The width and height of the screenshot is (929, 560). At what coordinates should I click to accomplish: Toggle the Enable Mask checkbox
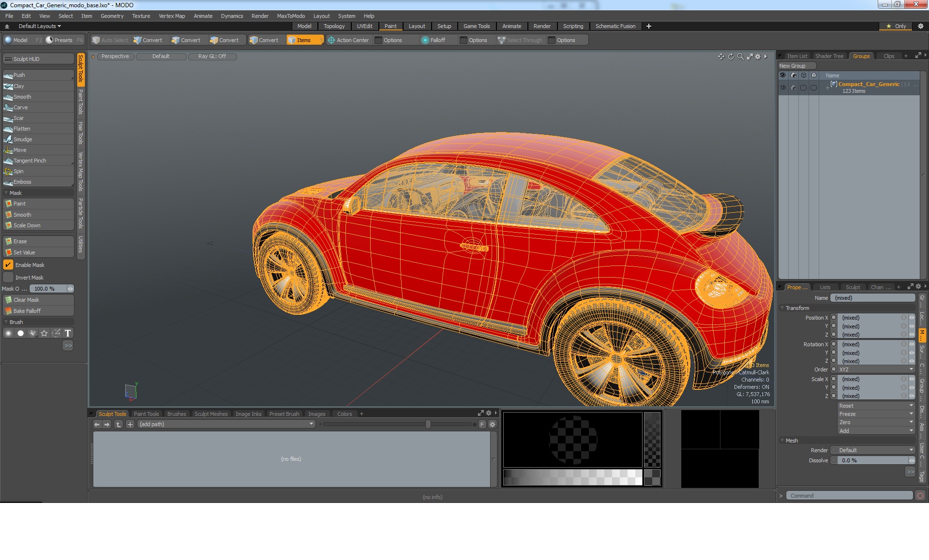coord(8,265)
